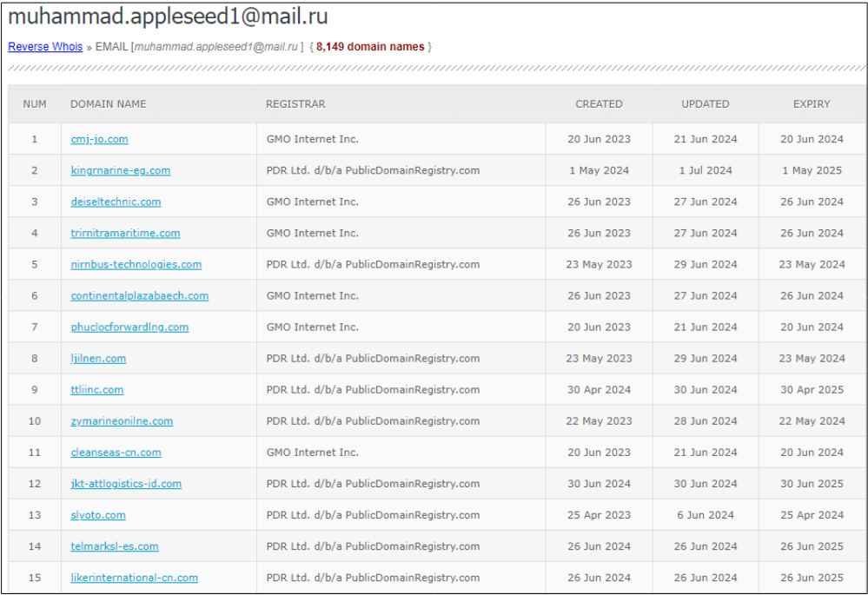Click the PDR Ltd. registrar in row 9
The height and width of the screenshot is (595, 868).
pos(373,390)
